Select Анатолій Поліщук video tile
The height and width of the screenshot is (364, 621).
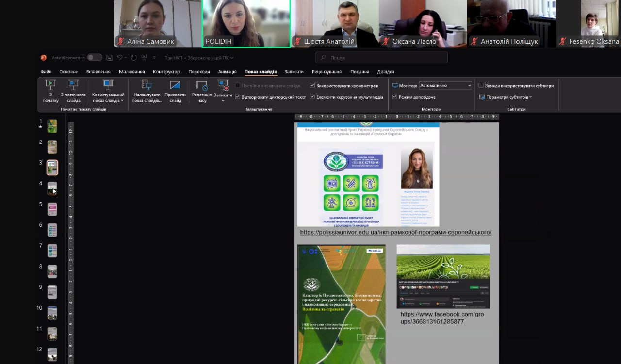tap(510, 24)
